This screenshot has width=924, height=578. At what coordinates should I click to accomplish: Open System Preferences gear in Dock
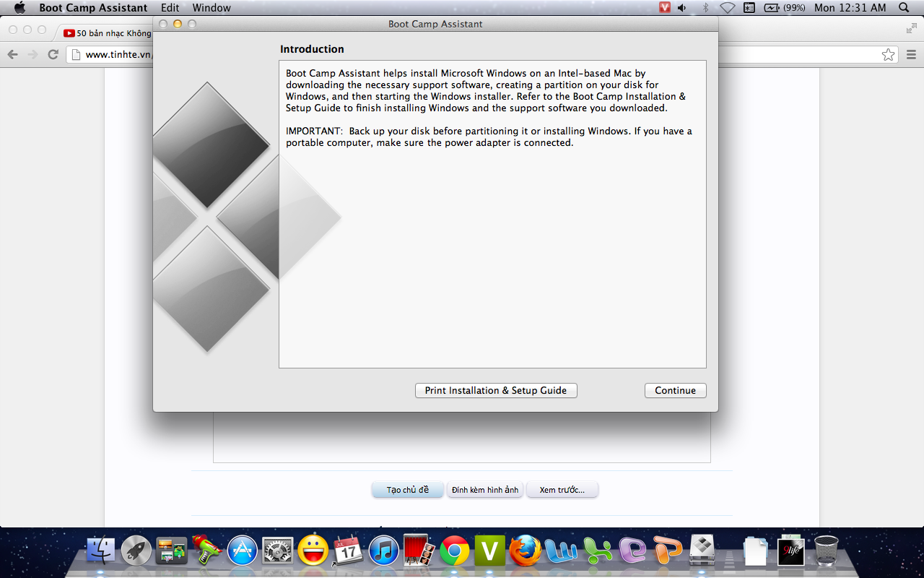click(278, 551)
